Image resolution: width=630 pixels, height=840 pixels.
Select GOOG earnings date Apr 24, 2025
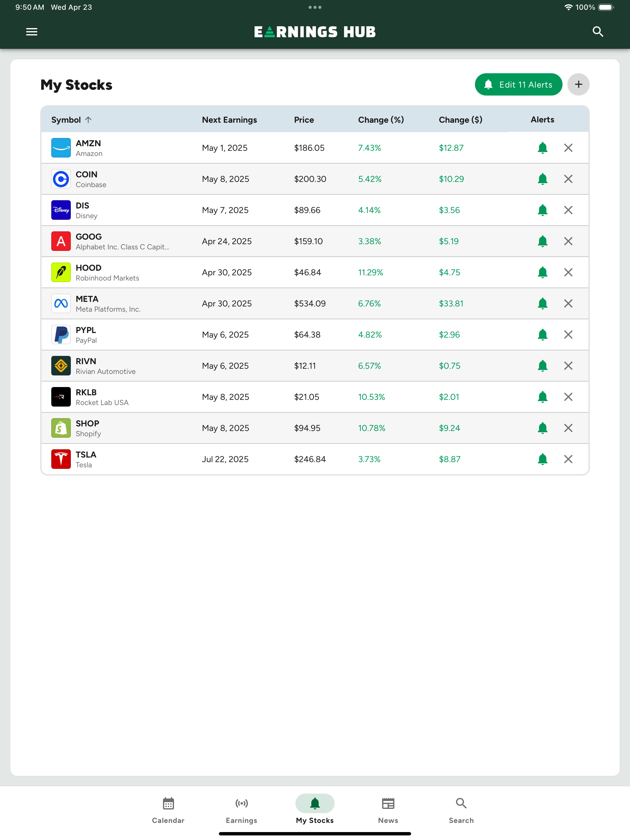(227, 241)
